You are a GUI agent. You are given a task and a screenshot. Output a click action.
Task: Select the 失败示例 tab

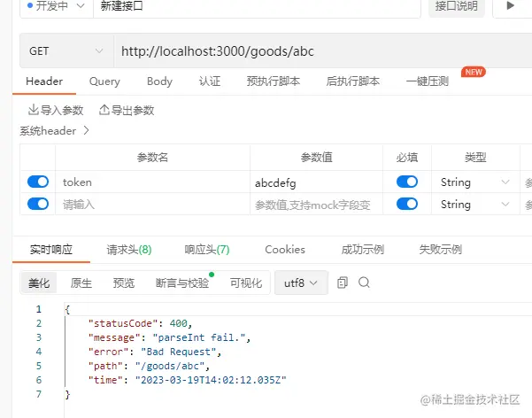(441, 250)
